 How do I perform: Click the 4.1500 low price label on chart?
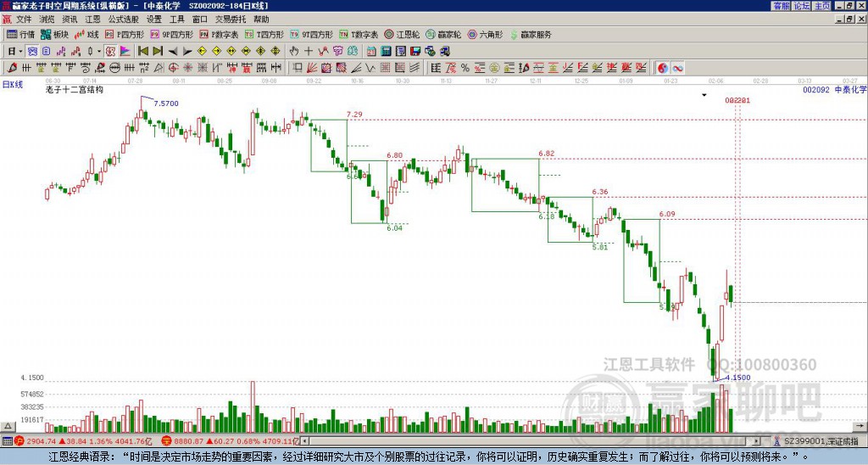click(x=738, y=378)
